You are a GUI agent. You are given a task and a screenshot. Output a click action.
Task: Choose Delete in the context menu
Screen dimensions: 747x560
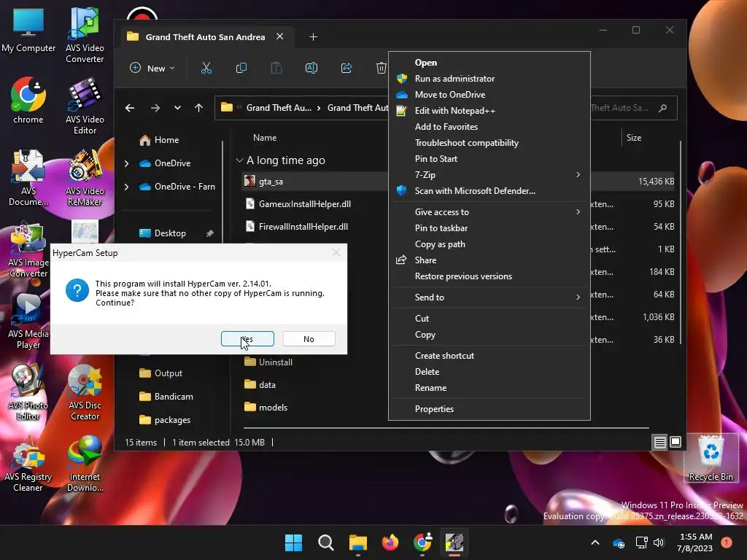[489, 372]
